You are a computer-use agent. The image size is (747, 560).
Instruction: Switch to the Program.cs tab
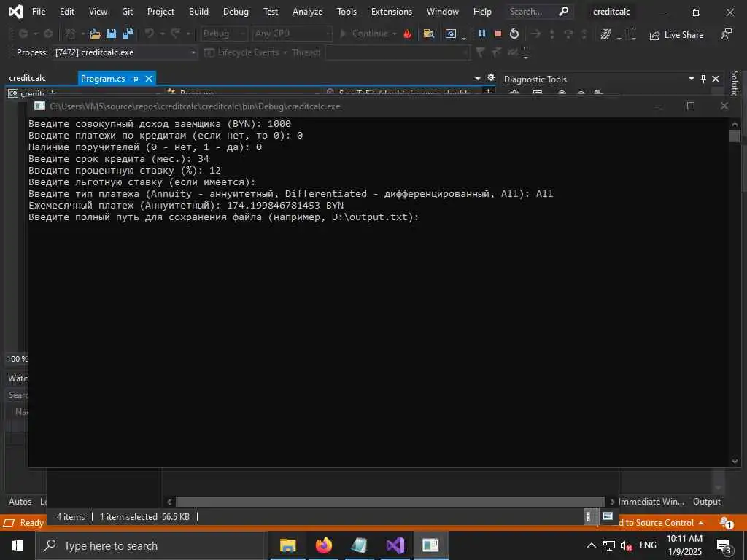(x=103, y=79)
